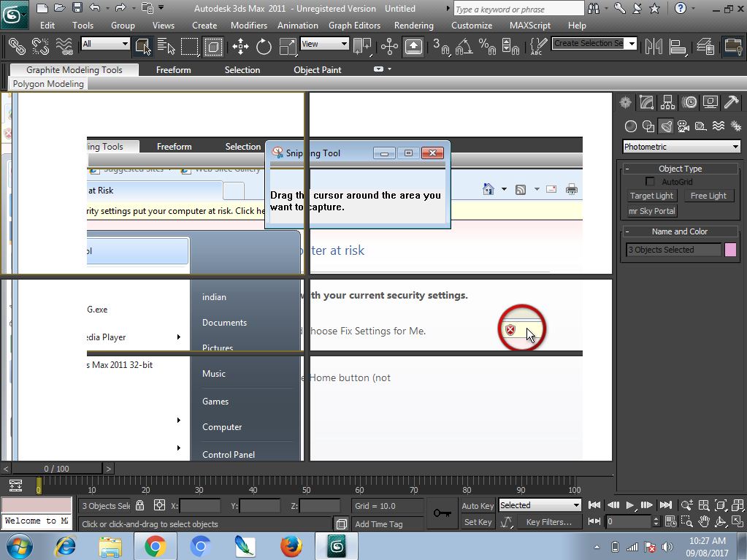Open the Key Filters dialog
The image size is (747, 560).
[548, 522]
